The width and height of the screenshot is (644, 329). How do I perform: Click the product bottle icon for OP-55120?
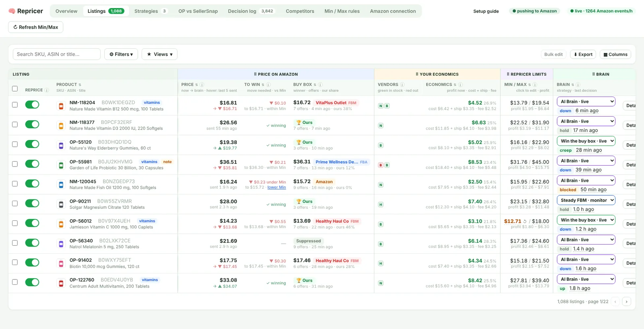click(61, 146)
